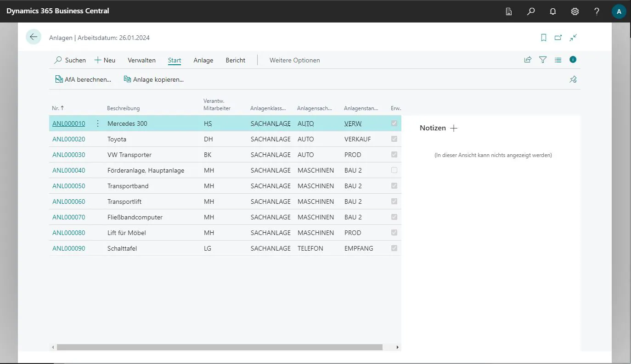Open asset ANL000080 link
This screenshot has width=631, height=364.
click(69, 233)
